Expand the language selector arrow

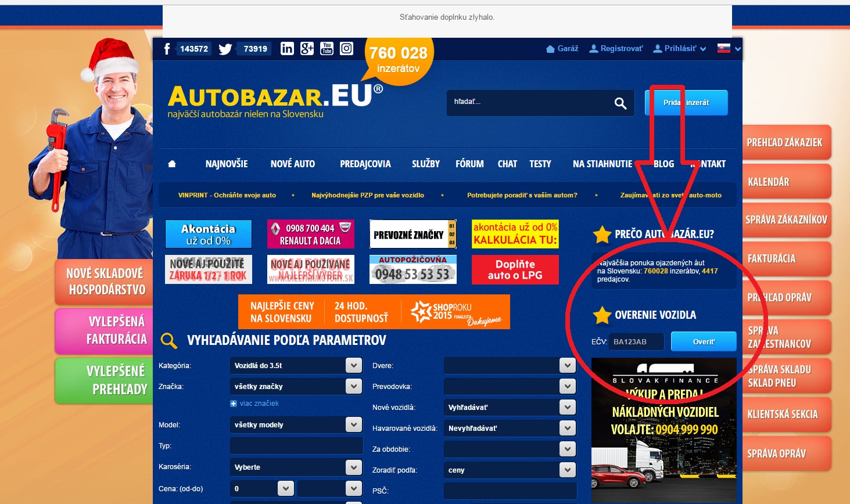click(738, 49)
